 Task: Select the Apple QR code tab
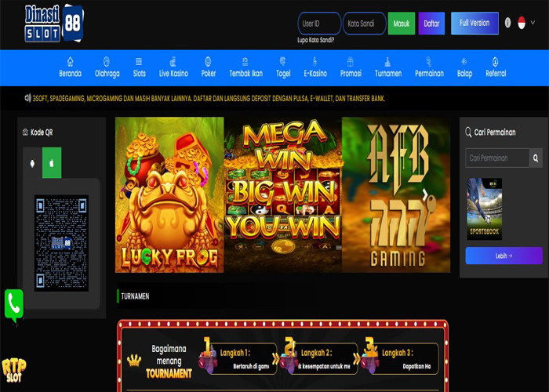pyautogui.click(x=52, y=163)
